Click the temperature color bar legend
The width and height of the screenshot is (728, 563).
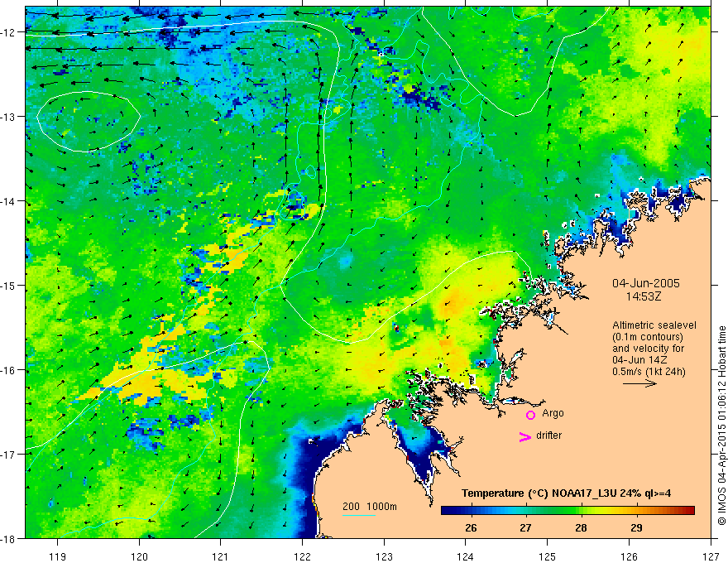point(568,511)
